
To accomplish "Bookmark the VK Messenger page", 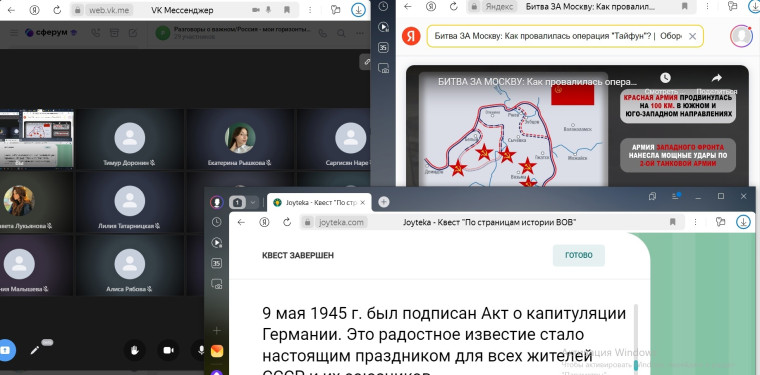I will click(287, 10).
